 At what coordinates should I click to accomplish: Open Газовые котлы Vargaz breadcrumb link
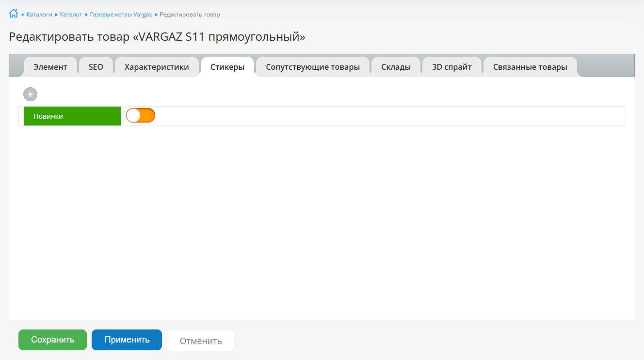[x=121, y=15]
